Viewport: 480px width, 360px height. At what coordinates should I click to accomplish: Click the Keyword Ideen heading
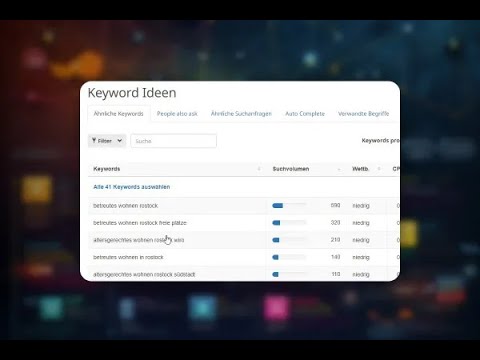point(132,93)
